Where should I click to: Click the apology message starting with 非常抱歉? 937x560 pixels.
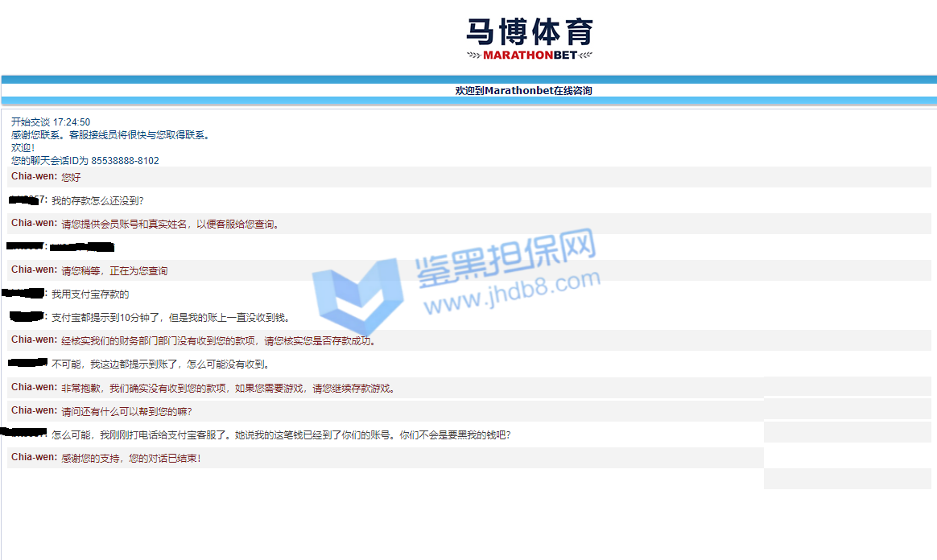[x=228, y=388]
